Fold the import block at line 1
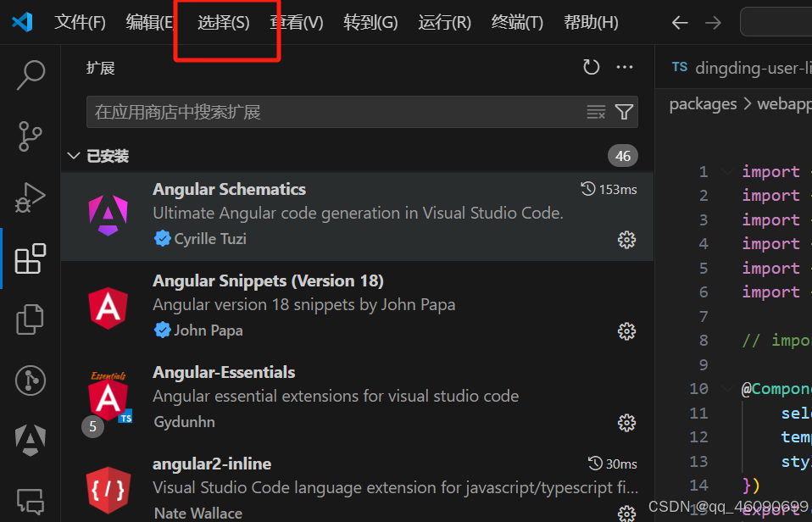The height and width of the screenshot is (522, 812). coord(726,171)
